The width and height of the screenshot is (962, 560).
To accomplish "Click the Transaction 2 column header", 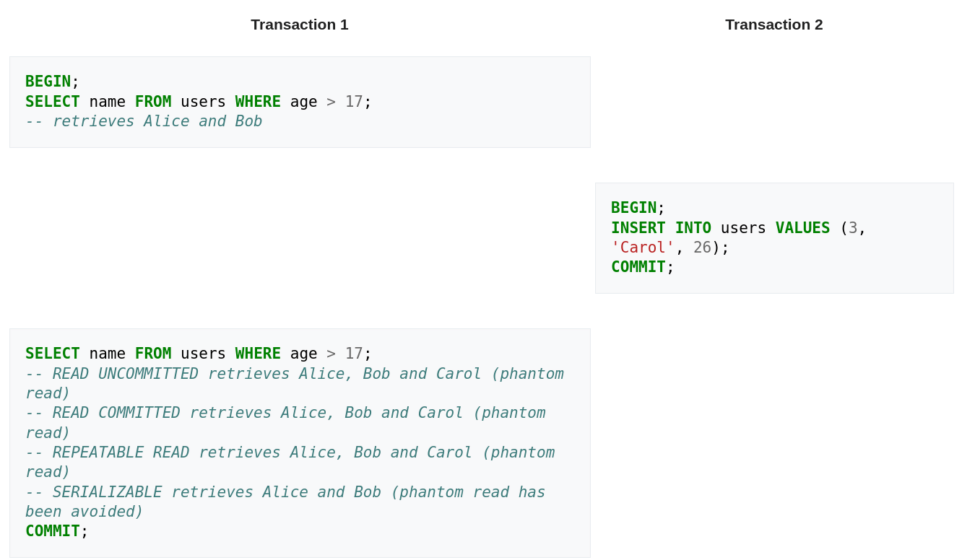I will click(x=773, y=25).
